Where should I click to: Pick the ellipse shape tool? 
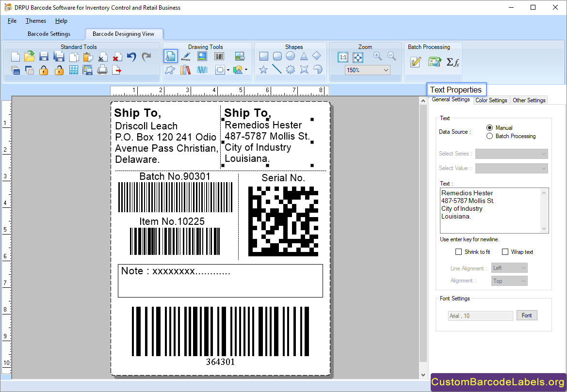click(291, 56)
